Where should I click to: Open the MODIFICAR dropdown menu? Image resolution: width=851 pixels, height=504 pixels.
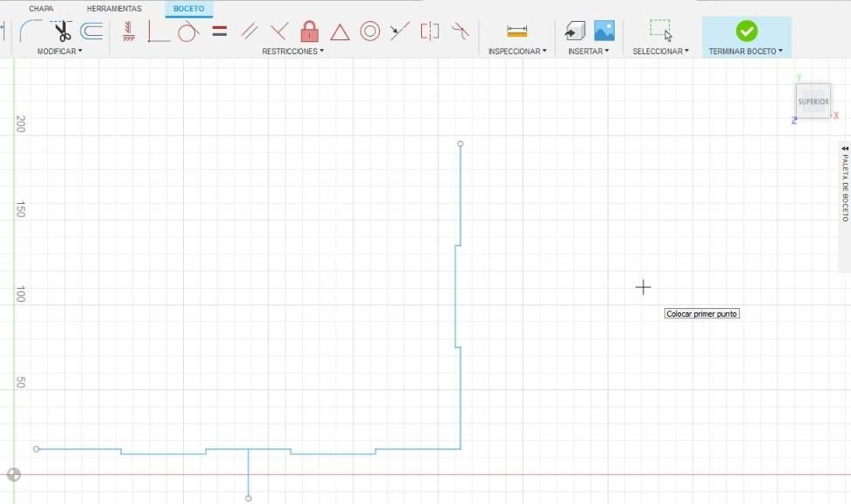[60, 51]
